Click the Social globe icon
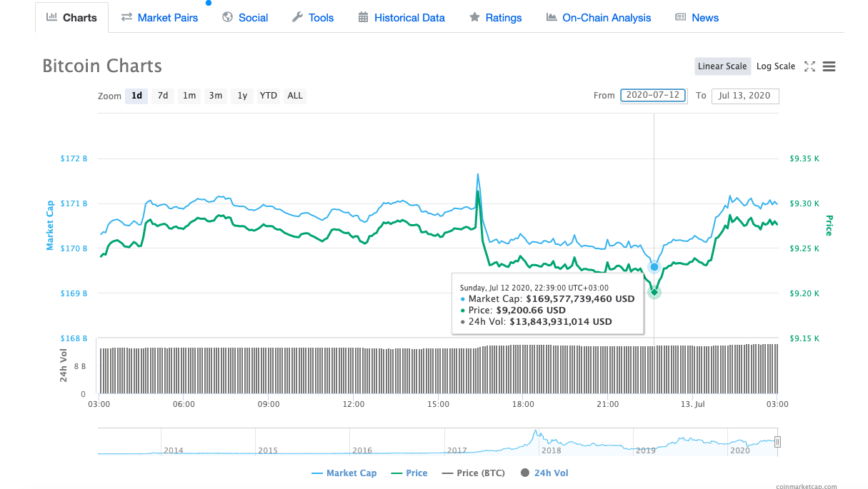The width and height of the screenshot is (868, 489). 228,17
